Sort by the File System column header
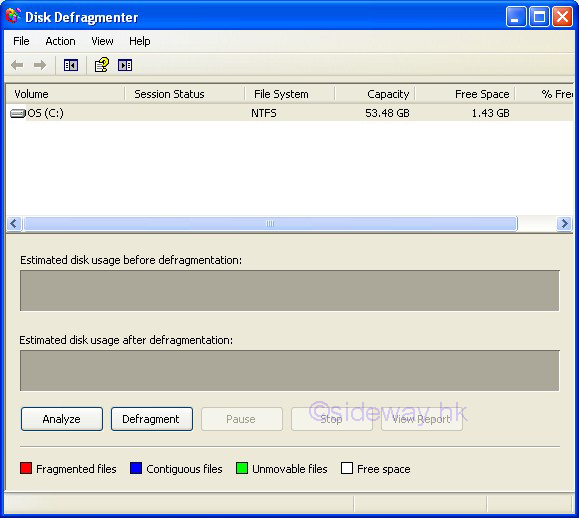The width and height of the screenshot is (579, 518). pos(290,94)
